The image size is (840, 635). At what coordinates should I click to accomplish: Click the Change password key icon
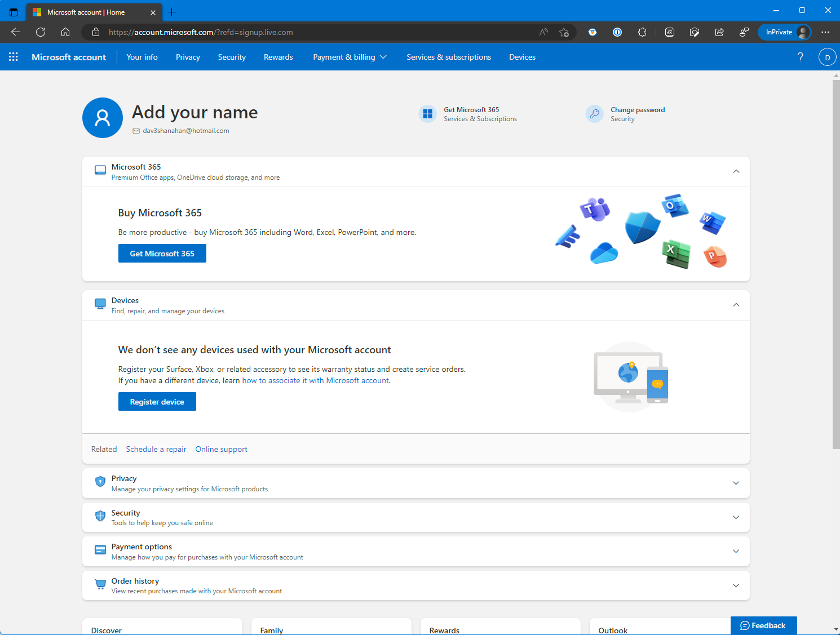(x=594, y=114)
